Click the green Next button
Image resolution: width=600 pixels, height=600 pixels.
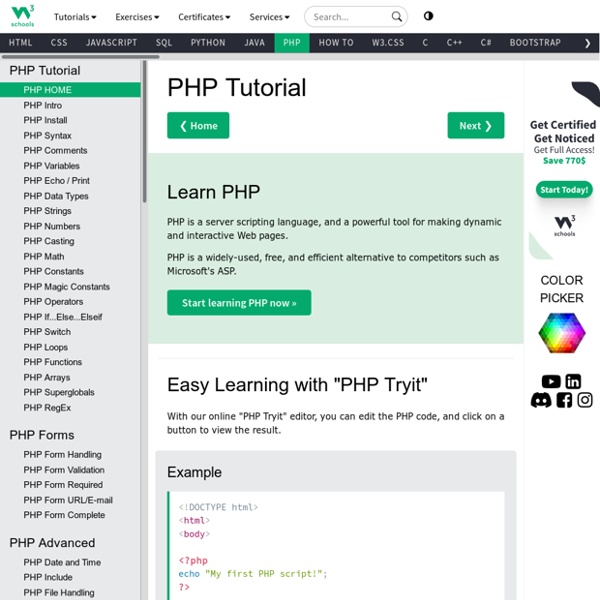click(x=476, y=126)
